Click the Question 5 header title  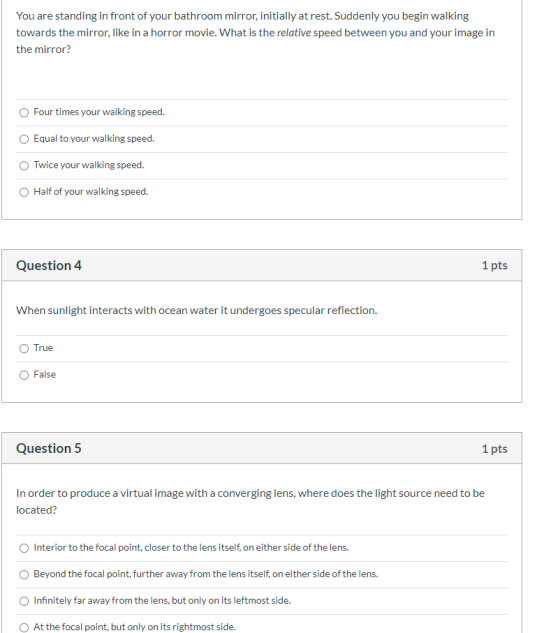point(49,448)
